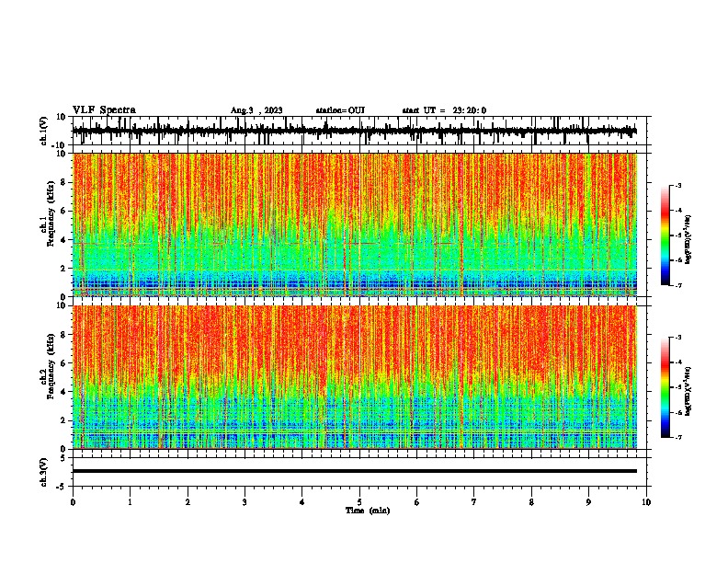This screenshot has height=563, width=728.
Task: Click the "2" kHz tick on ch.2 spectrogram
Action: tap(64, 420)
